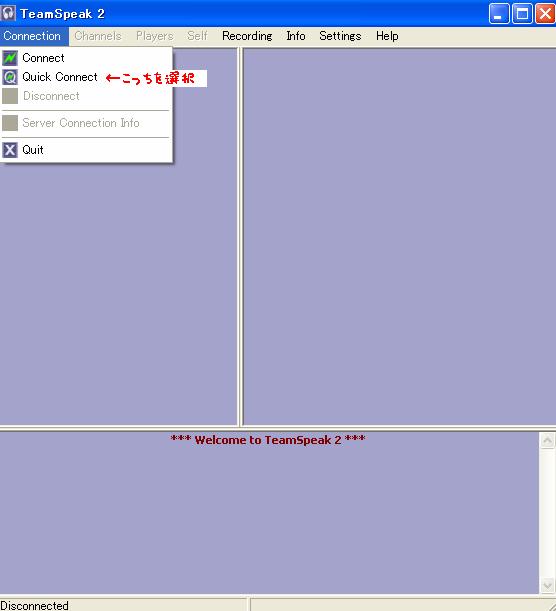Open the Settings menu
The image size is (556, 611).
click(340, 36)
